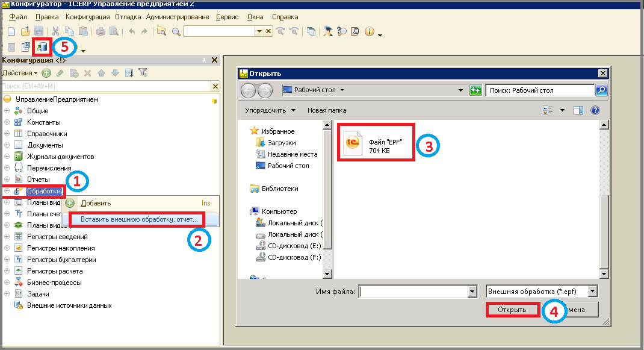Click the file list scrollbar down arrow

tap(604, 274)
